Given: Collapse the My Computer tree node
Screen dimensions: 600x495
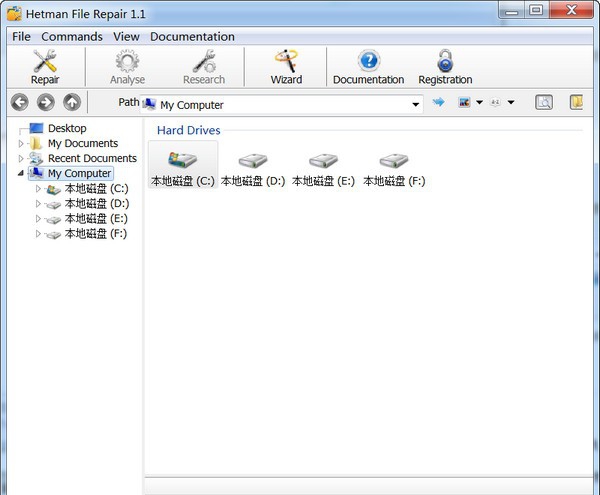Looking at the screenshot, I should point(21,173).
